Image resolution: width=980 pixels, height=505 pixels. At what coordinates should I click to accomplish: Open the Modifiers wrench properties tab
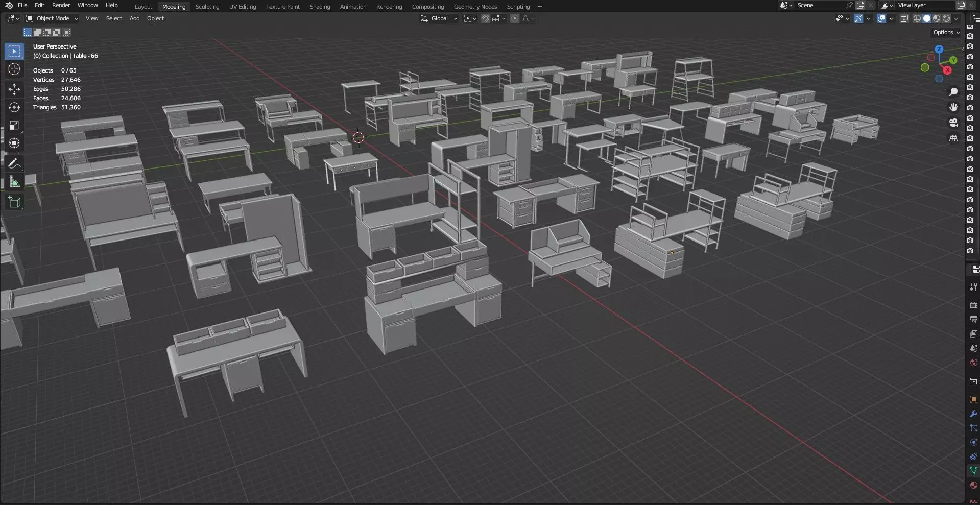[973, 414]
